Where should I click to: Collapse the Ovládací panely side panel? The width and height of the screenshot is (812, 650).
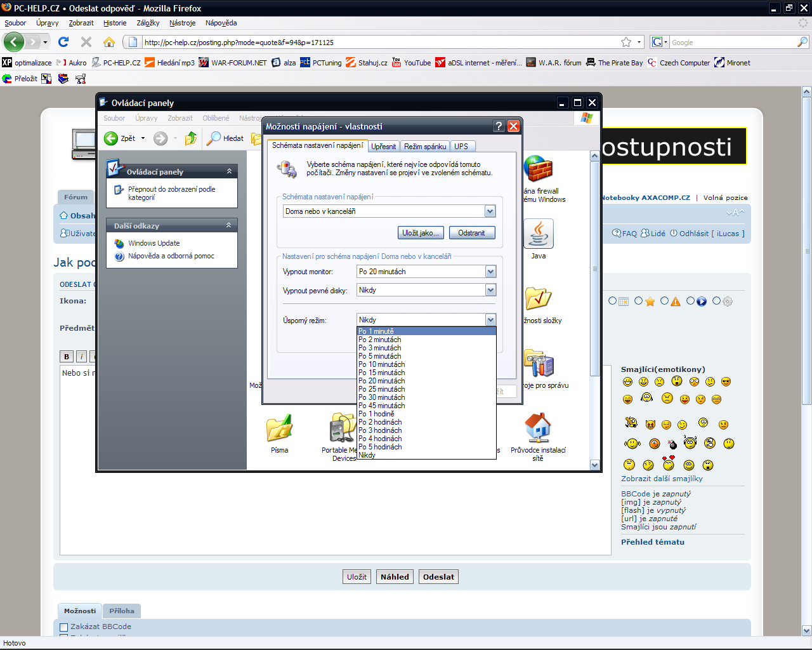[x=229, y=171]
